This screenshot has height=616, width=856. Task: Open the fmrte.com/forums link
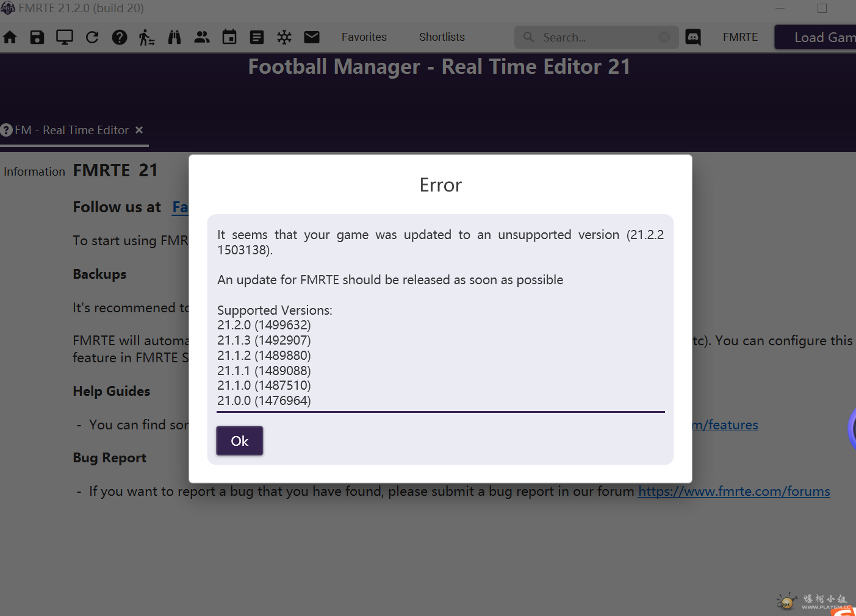coord(734,491)
